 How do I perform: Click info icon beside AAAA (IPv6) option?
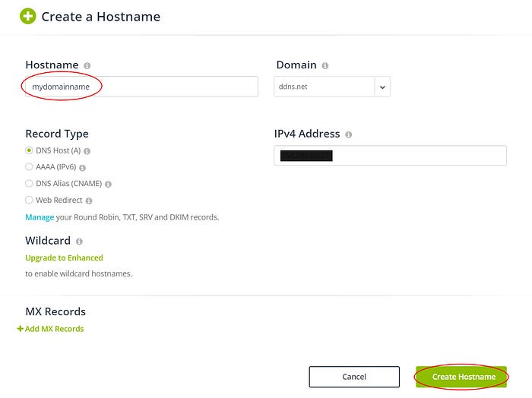coord(82,168)
